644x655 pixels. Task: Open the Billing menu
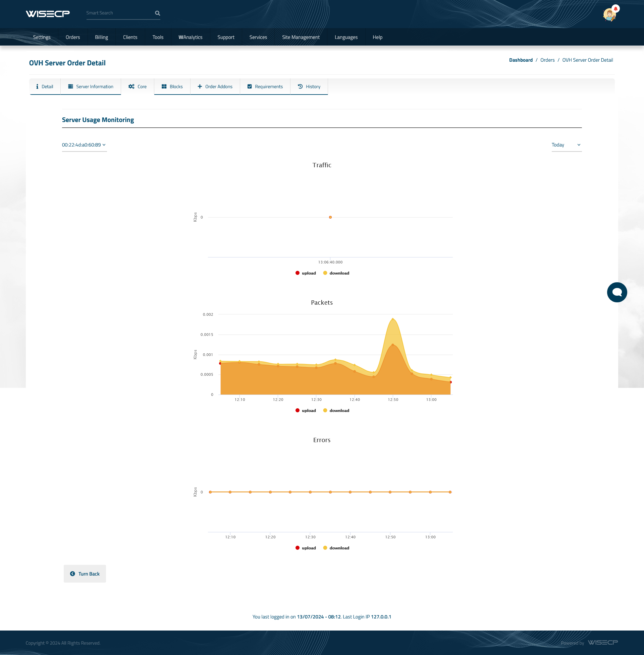pyautogui.click(x=102, y=37)
